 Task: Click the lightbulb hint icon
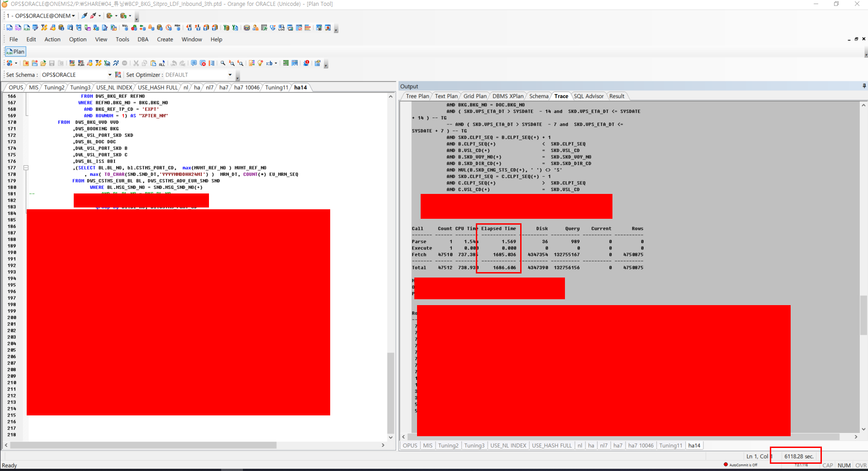(261, 63)
